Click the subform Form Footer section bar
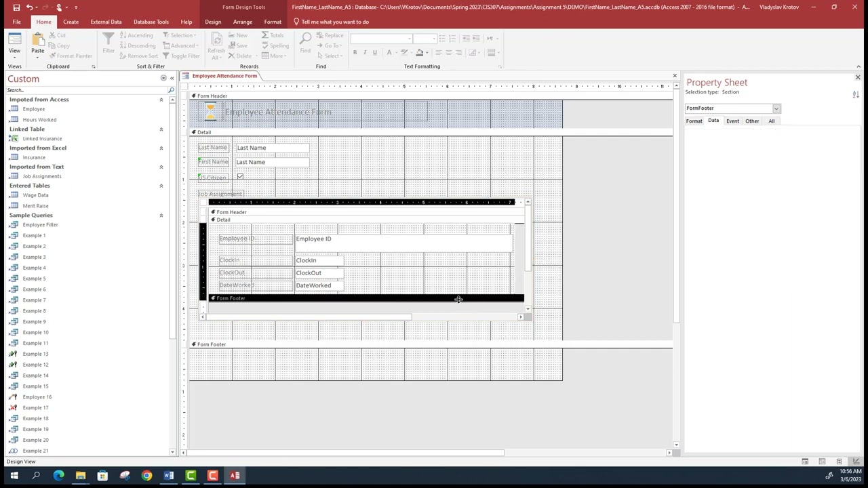Image resolution: width=868 pixels, height=488 pixels. pos(366,298)
